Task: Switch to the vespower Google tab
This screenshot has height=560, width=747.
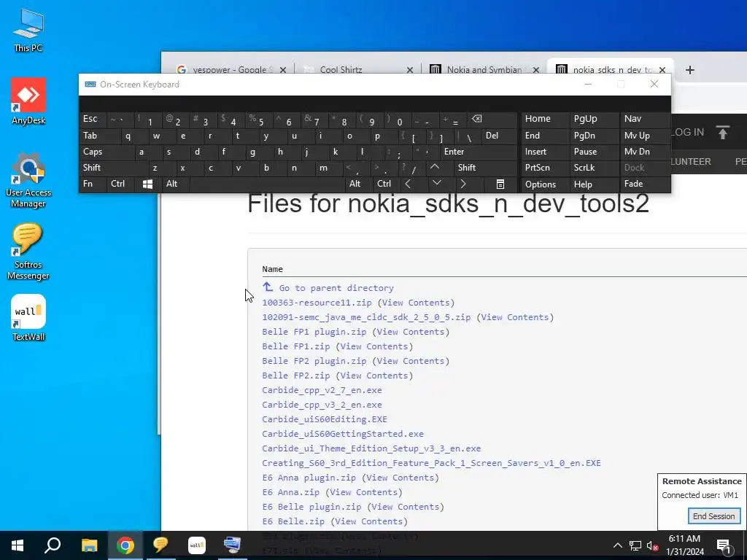Action: 230,70
